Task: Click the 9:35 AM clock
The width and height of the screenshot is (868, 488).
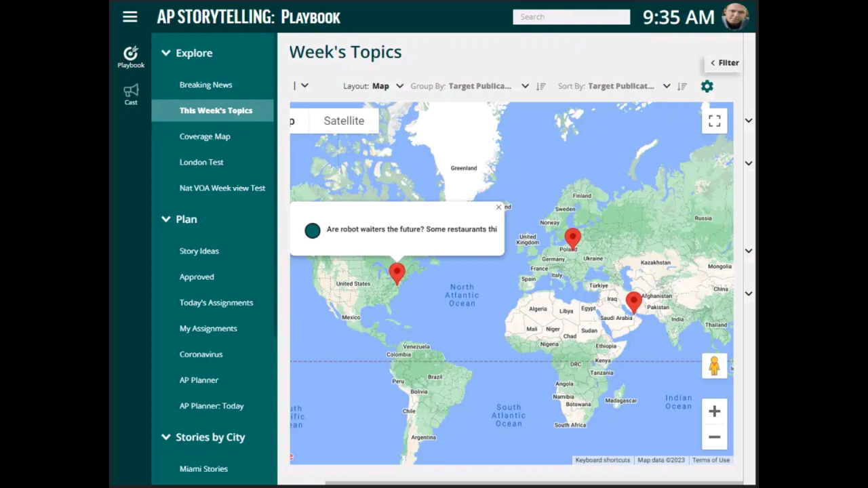Action: pyautogui.click(x=678, y=17)
